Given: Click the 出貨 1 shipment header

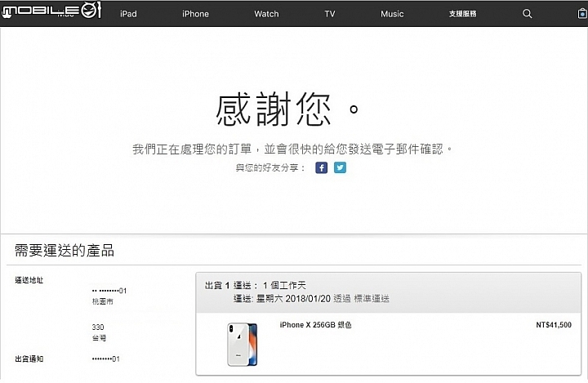Looking at the screenshot, I should click(x=217, y=286).
